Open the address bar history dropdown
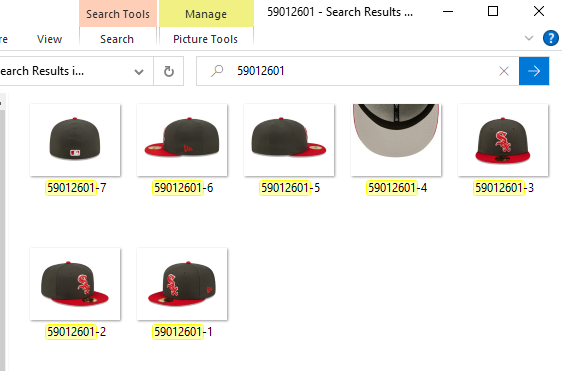This screenshot has width=563, height=371. tap(139, 71)
